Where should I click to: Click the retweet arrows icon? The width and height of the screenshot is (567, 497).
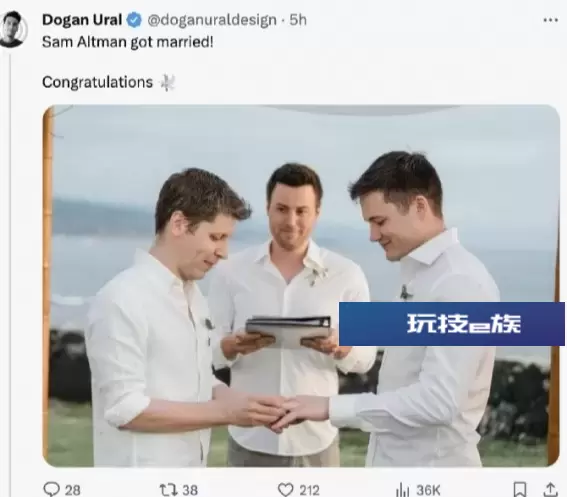(x=169, y=490)
